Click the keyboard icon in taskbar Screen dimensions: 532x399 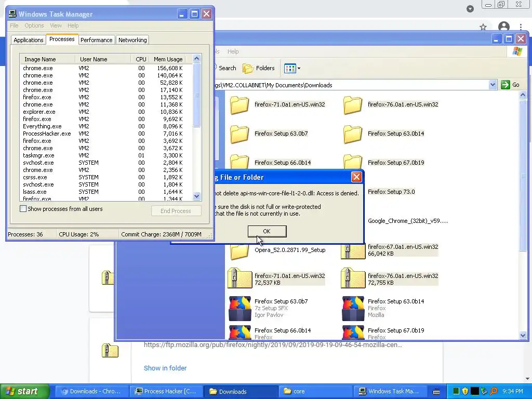tap(436, 392)
